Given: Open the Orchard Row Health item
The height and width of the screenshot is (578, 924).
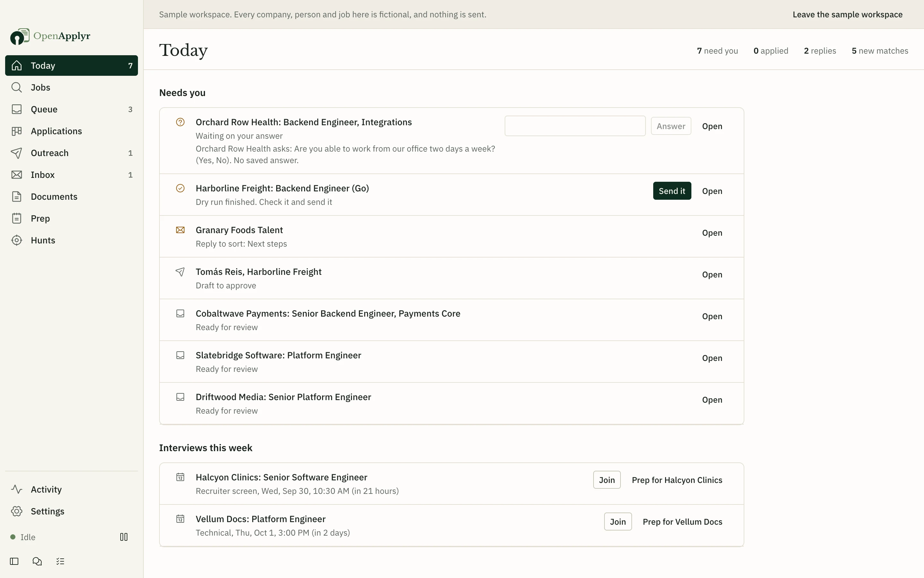Looking at the screenshot, I should tap(712, 126).
